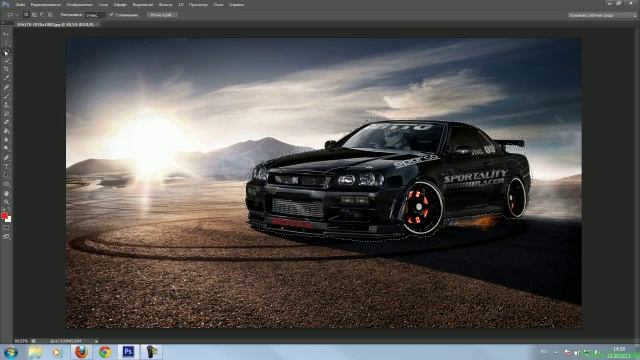Select the Clone Stamp tool
The image size is (640, 360).
[6, 104]
